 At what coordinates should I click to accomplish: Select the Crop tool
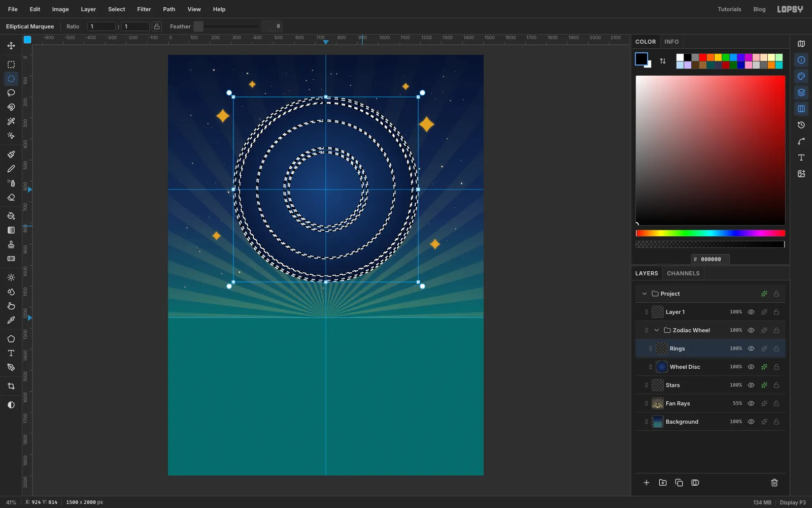click(x=11, y=386)
